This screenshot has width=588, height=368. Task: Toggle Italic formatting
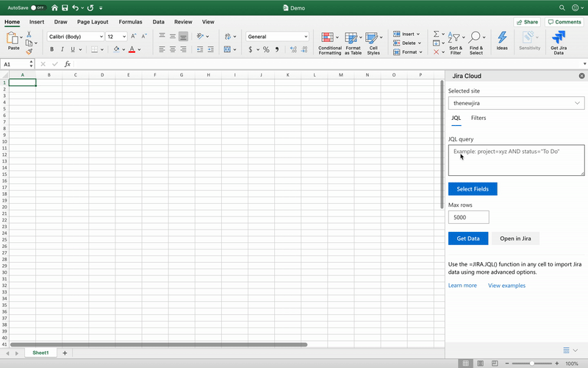62,50
